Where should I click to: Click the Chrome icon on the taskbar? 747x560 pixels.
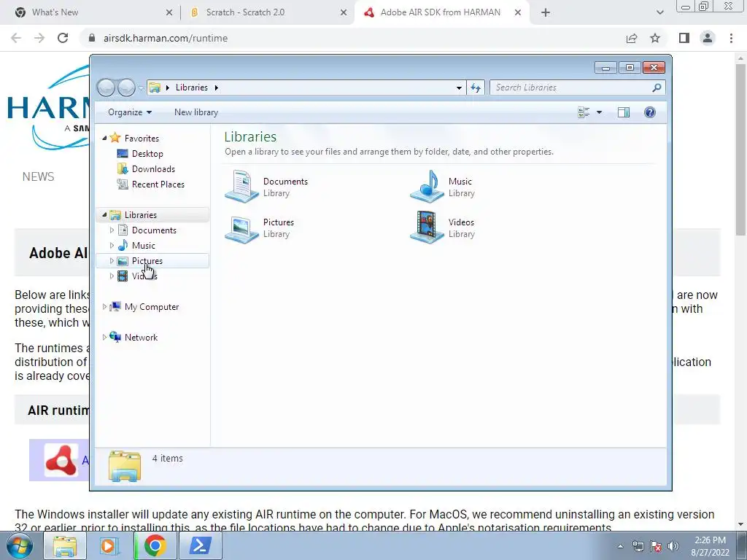[155, 545]
